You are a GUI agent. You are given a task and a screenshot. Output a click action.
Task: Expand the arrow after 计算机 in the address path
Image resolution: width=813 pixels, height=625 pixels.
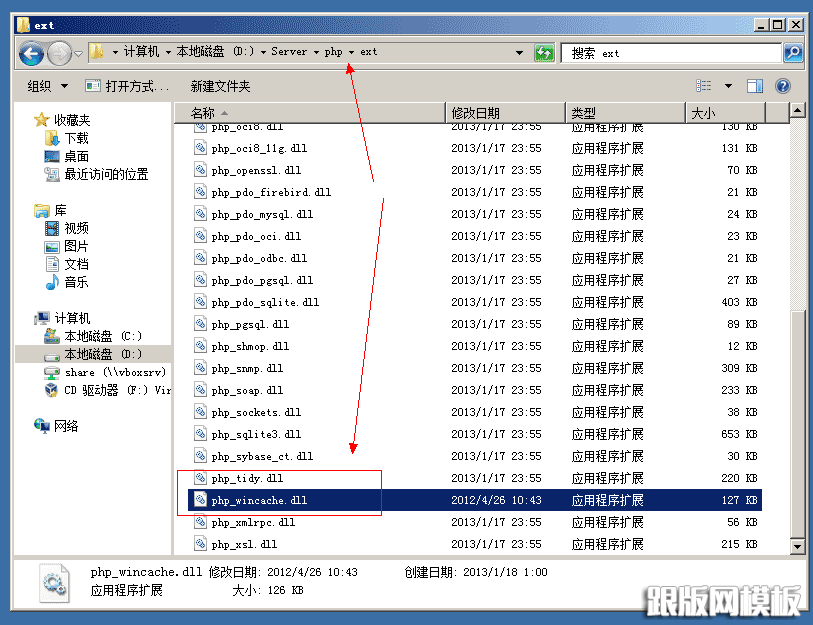pyautogui.click(x=168, y=52)
